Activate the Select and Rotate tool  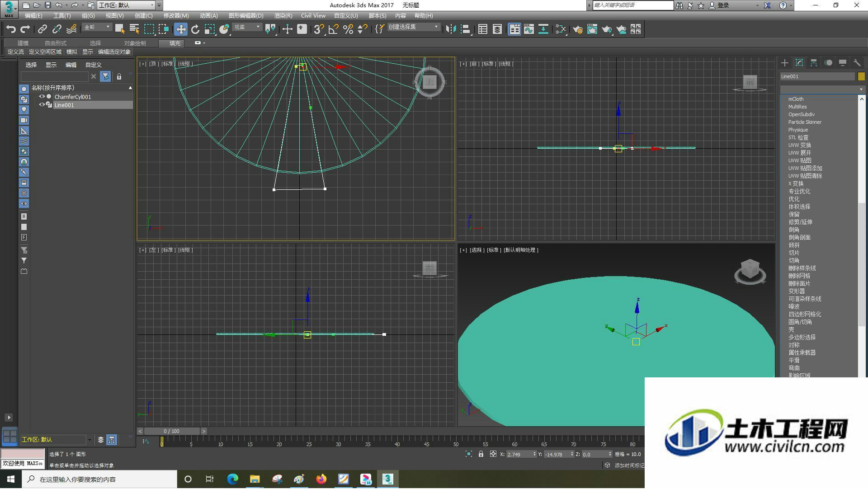195,29
